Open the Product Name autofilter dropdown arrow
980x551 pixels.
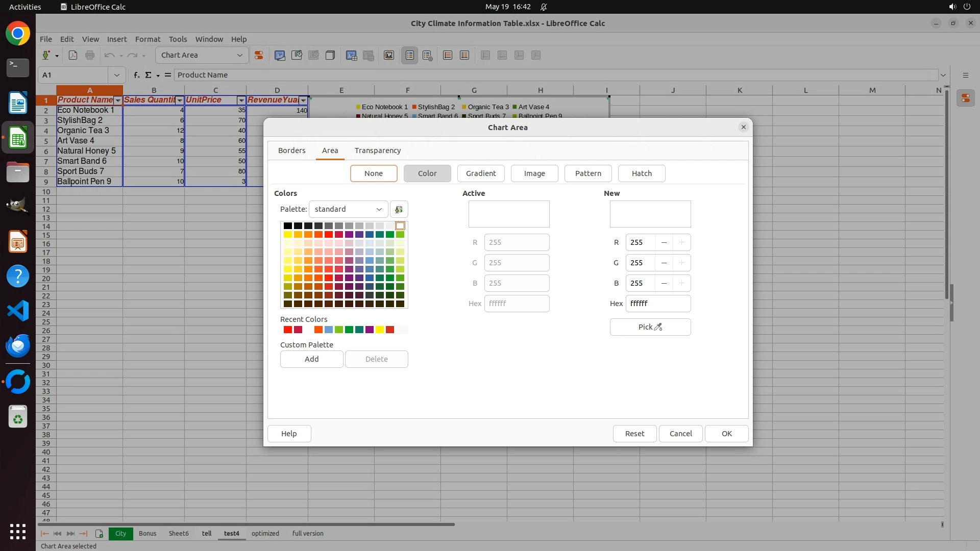click(118, 101)
